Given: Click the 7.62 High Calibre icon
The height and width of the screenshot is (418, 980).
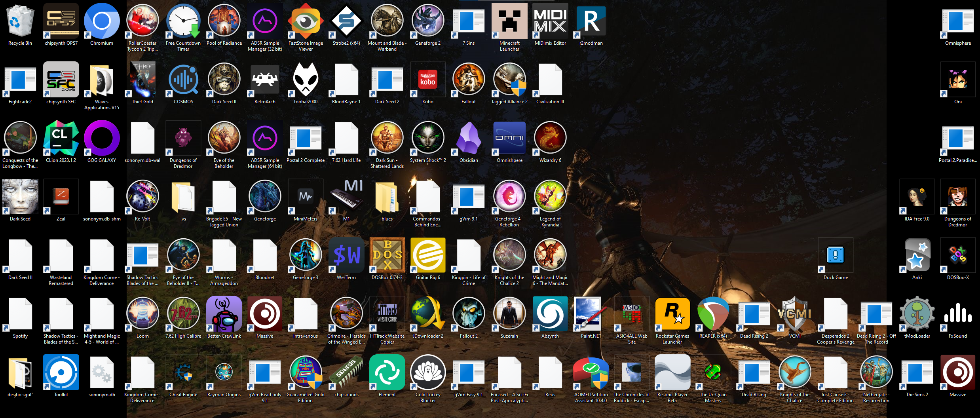Looking at the screenshot, I should tap(183, 314).
